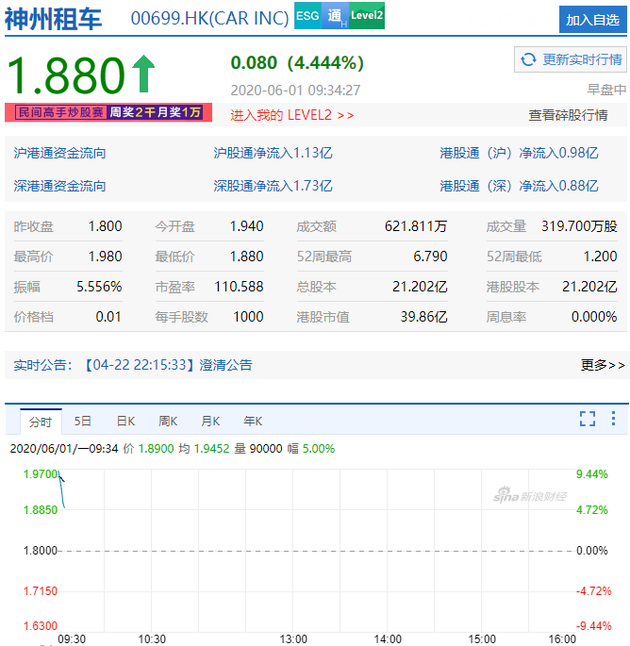Click 最高价 value 1.980

coord(105,256)
